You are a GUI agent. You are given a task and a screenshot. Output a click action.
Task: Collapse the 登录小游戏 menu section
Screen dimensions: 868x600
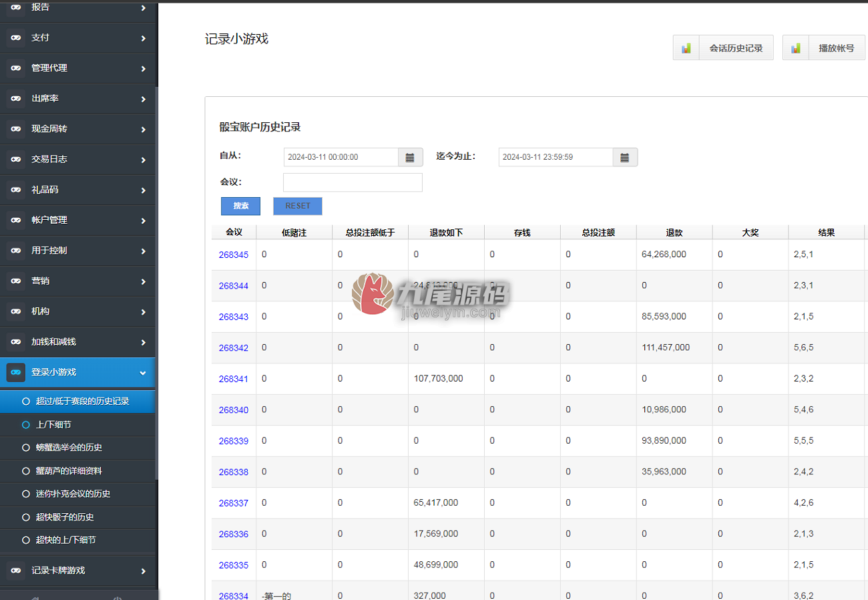point(143,373)
